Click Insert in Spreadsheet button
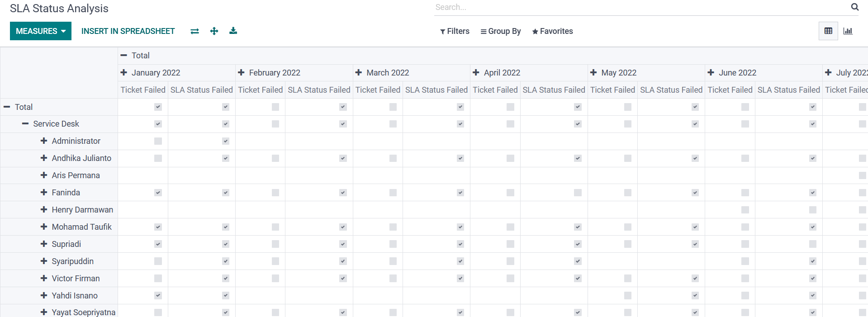 pyautogui.click(x=128, y=31)
